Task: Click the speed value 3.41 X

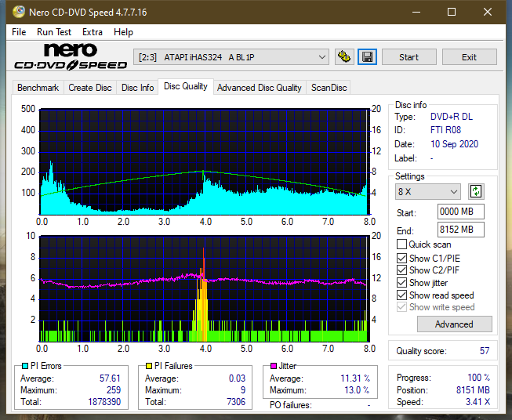Action: pos(478,401)
